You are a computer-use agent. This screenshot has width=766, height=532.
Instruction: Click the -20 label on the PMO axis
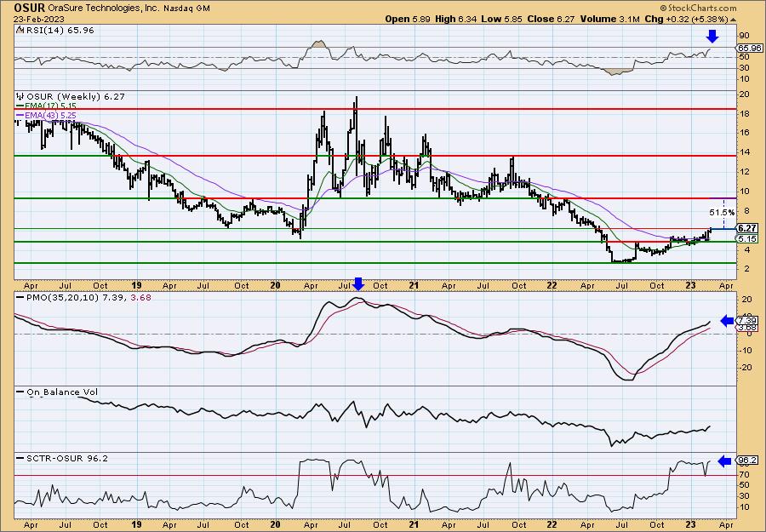pyautogui.click(x=745, y=368)
